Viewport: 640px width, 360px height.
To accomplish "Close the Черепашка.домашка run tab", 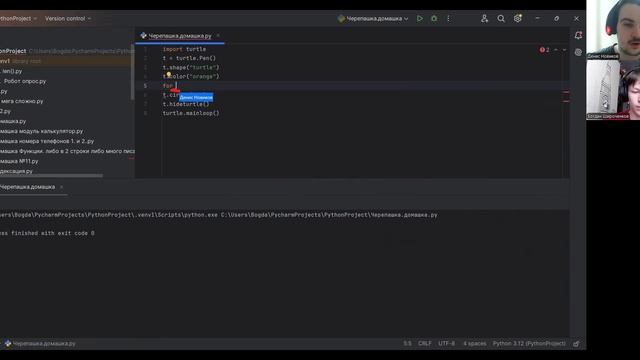I will pyautogui.click(x=61, y=187).
